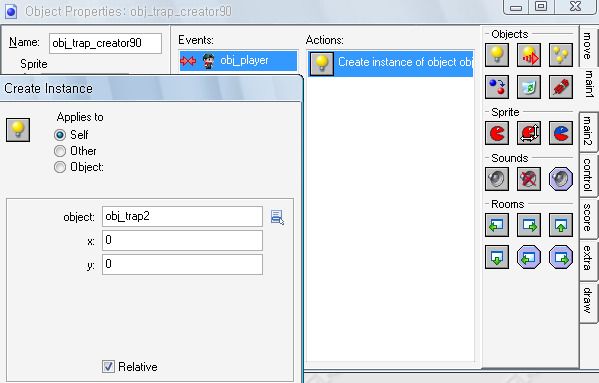Select the Stop Sound crossed speaker icon
This screenshot has width=599, height=383.
click(x=529, y=179)
